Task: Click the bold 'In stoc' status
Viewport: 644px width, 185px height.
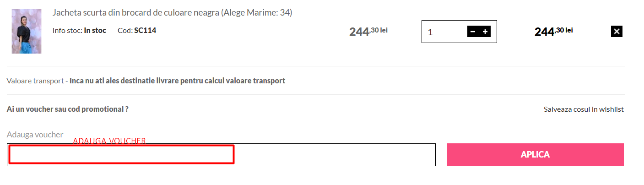Action: coord(95,30)
